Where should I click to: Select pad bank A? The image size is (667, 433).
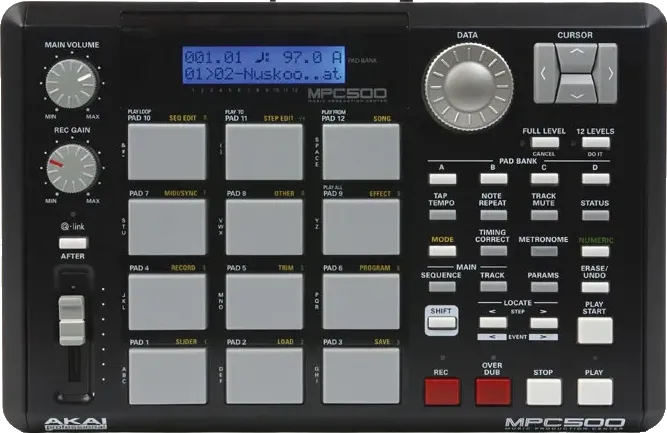click(442, 179)
